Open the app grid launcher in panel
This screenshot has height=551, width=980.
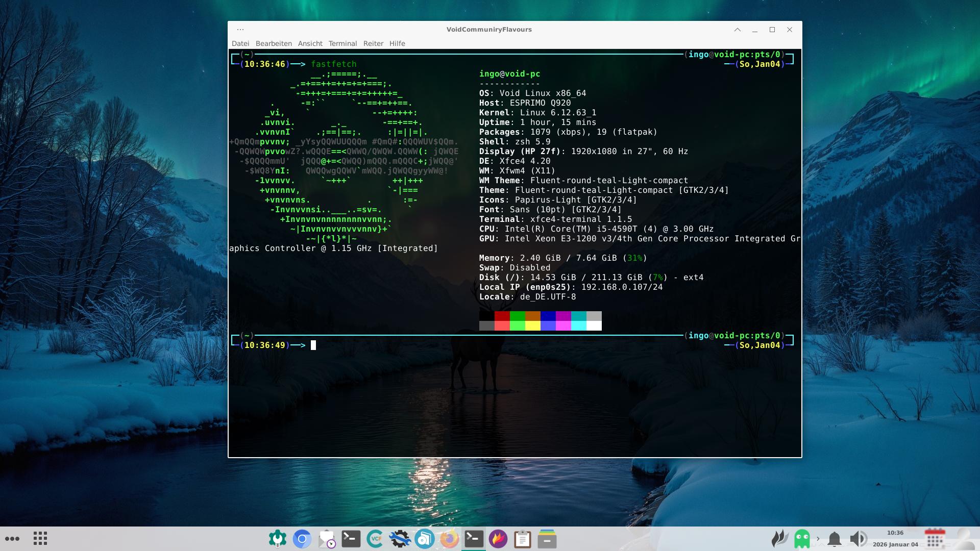40,539
